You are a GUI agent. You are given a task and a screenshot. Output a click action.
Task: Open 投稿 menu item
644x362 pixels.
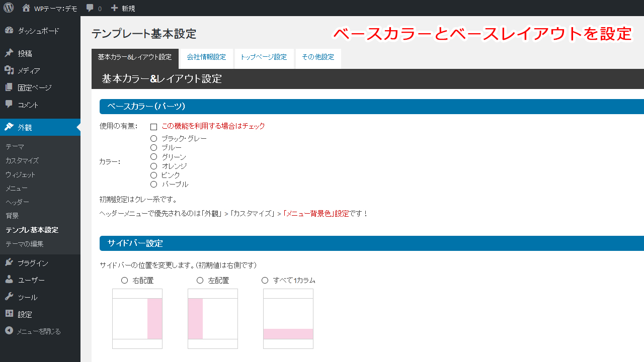tap(40, 53)
